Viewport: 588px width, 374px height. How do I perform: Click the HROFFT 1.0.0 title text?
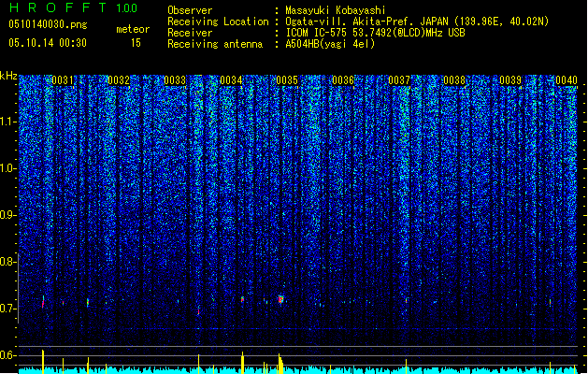tap(74, 7)
